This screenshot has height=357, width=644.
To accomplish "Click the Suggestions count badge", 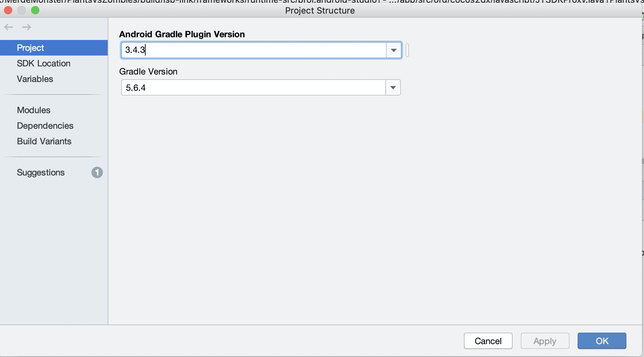I will [97, 172].
